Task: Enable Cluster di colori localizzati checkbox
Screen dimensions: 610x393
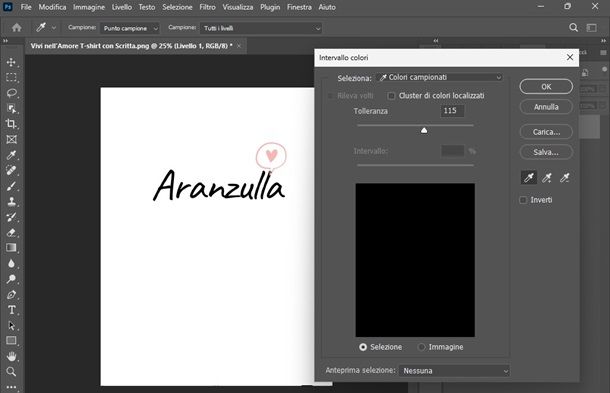Action: (391, 96)
